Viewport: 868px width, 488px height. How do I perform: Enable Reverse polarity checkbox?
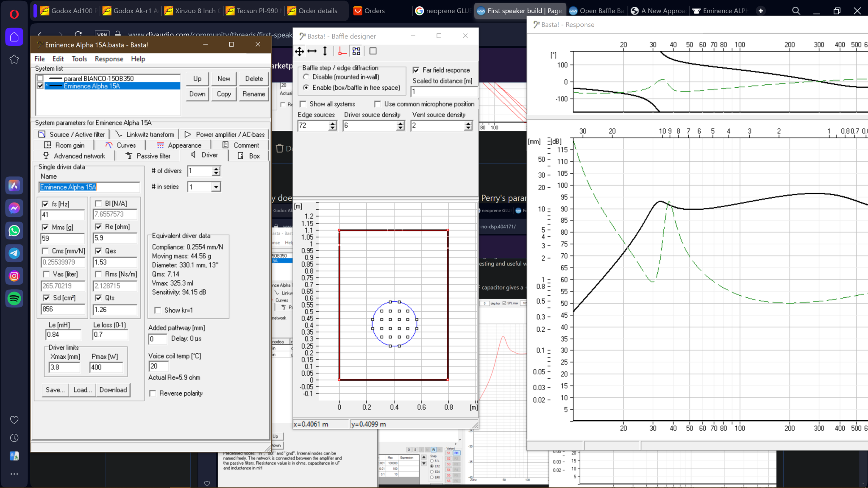(153, 394)
